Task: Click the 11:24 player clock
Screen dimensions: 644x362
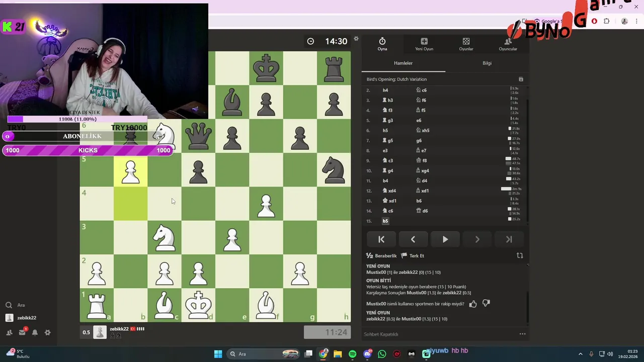Action: (327, 332)
